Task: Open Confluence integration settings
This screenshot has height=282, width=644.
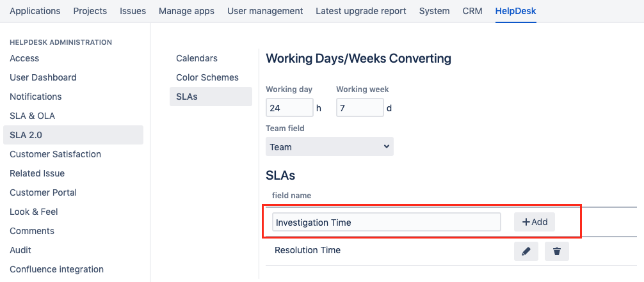Action: [x=56, y=269]
